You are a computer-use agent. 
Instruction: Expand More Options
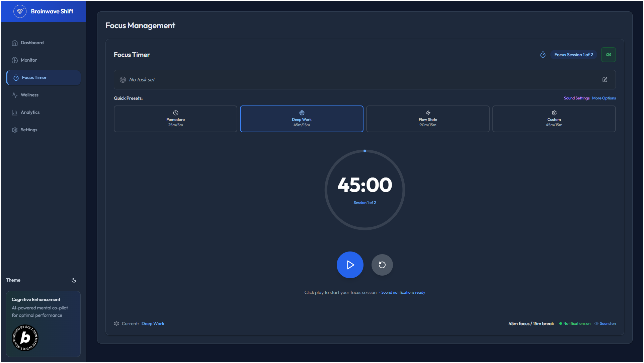tap(604, 98)
